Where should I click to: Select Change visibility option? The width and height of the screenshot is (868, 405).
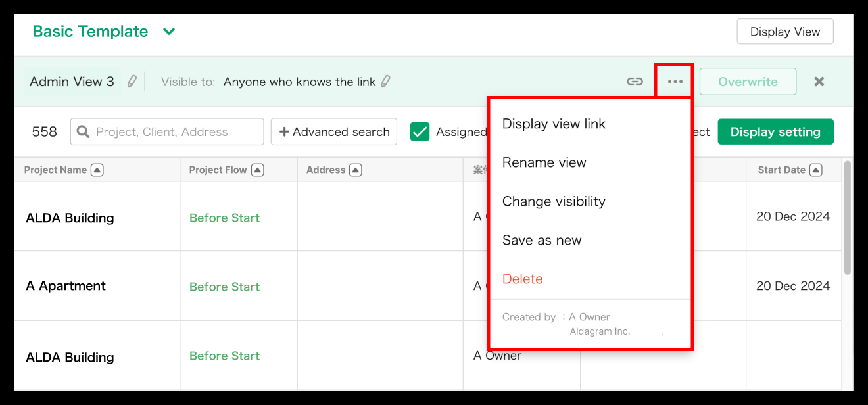554,201
